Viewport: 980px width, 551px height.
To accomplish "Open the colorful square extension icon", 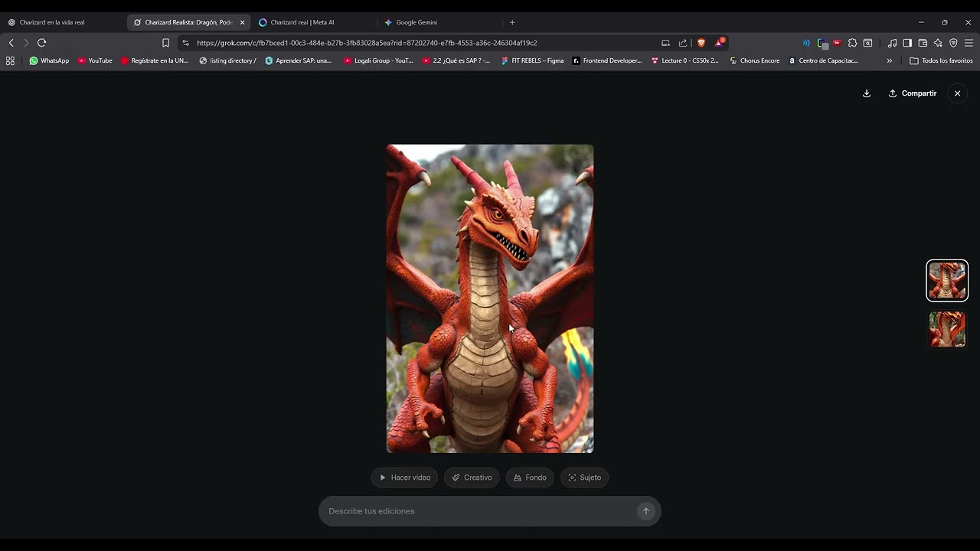I will [x=822, y=43].
